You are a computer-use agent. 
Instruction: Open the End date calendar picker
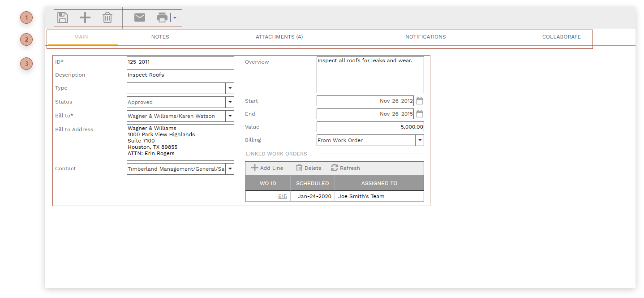420,114
